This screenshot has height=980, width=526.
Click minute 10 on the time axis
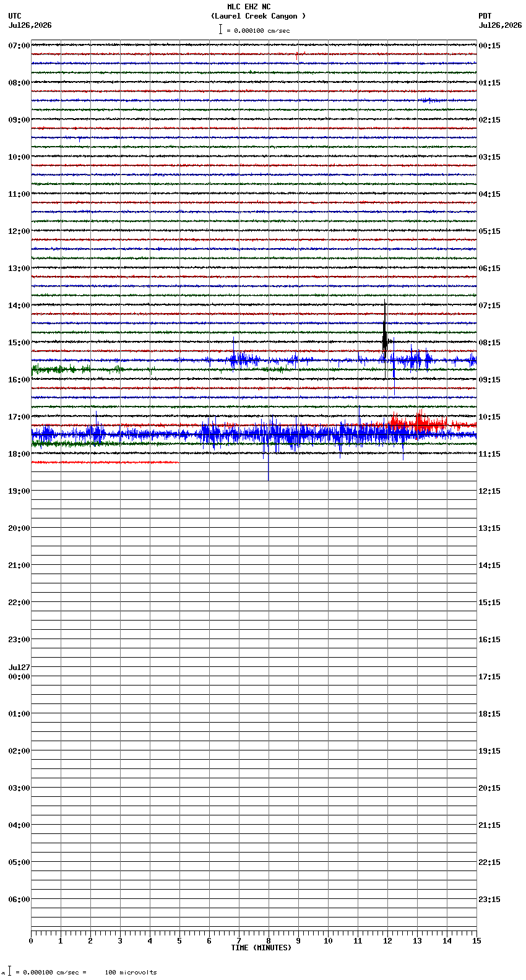pos(328,941)
